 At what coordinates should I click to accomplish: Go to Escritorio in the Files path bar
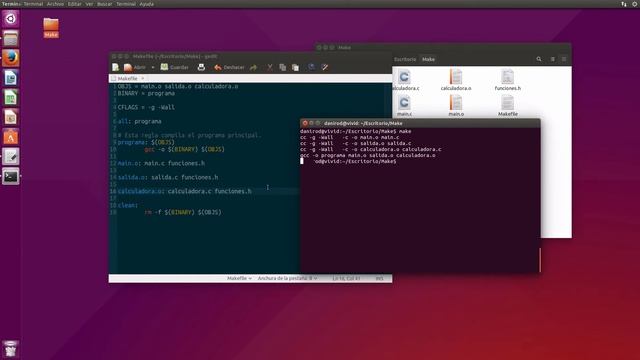click(405, 59)
